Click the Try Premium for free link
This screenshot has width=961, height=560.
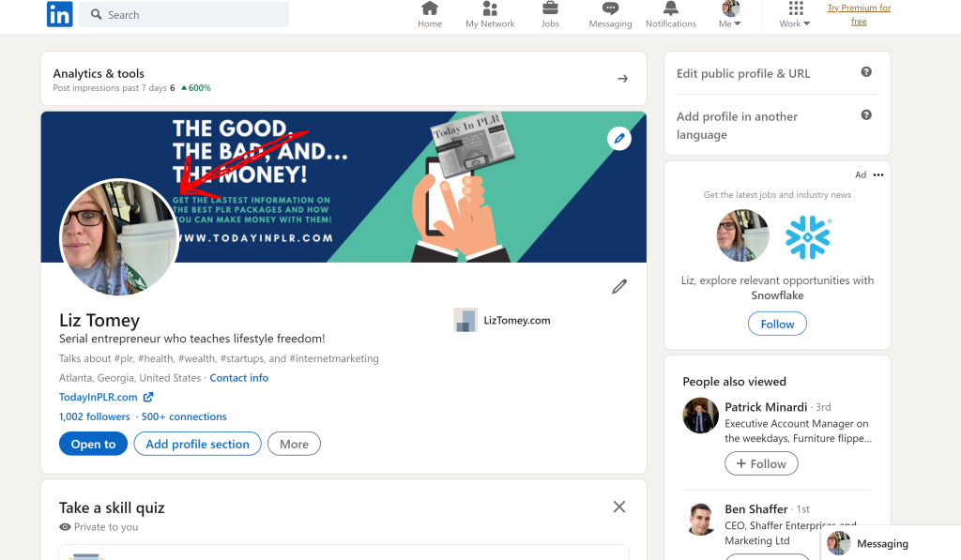pos(859,15)
